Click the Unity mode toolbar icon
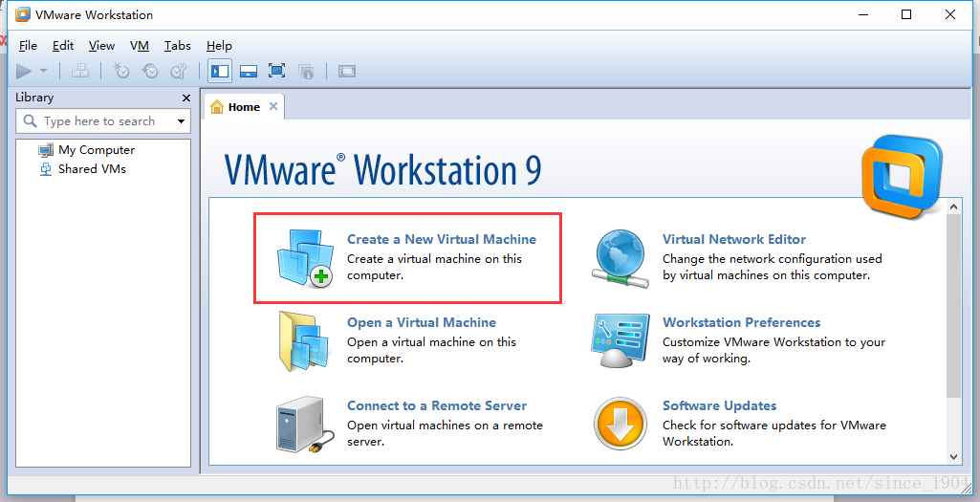 coord(306,72)
